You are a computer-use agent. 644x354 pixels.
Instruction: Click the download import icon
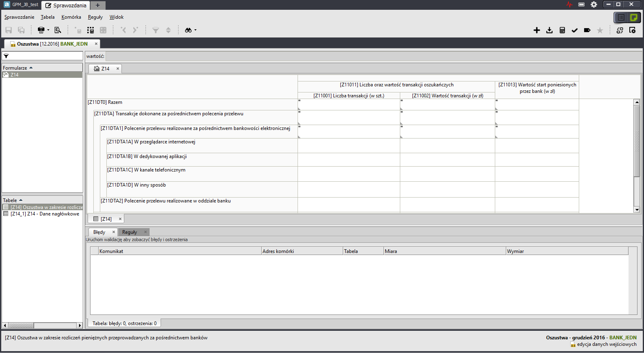tap(549, 30)
